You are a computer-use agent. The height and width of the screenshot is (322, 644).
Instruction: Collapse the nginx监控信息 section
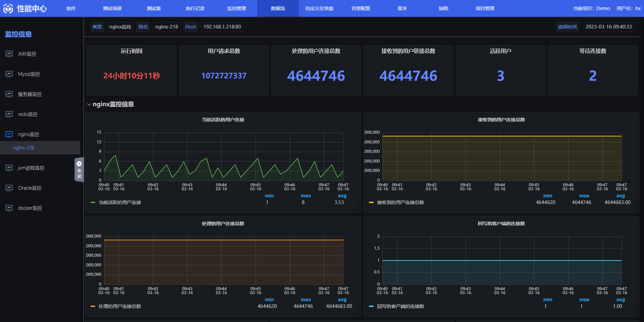89,105
